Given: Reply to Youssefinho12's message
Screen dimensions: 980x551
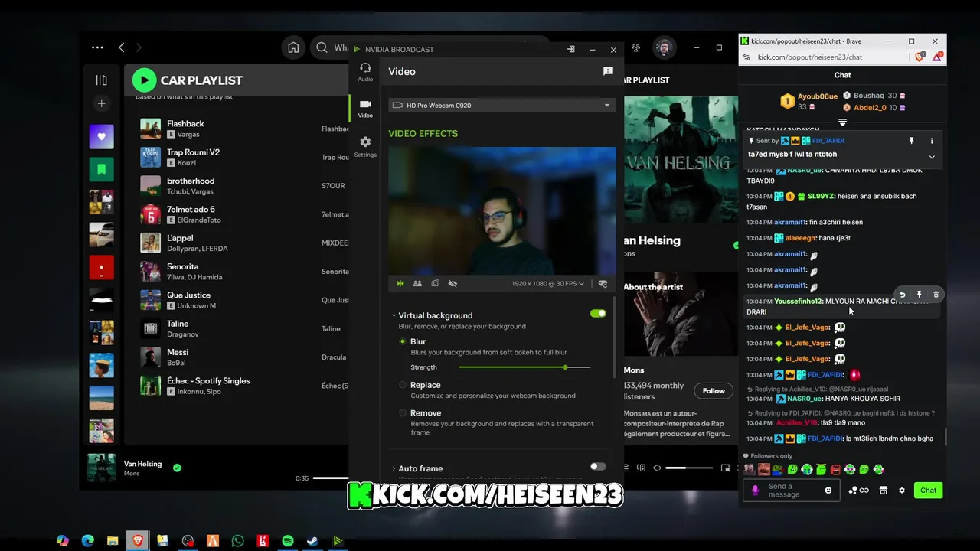Looking at the screenshot, I should click(x=902, y=295).
